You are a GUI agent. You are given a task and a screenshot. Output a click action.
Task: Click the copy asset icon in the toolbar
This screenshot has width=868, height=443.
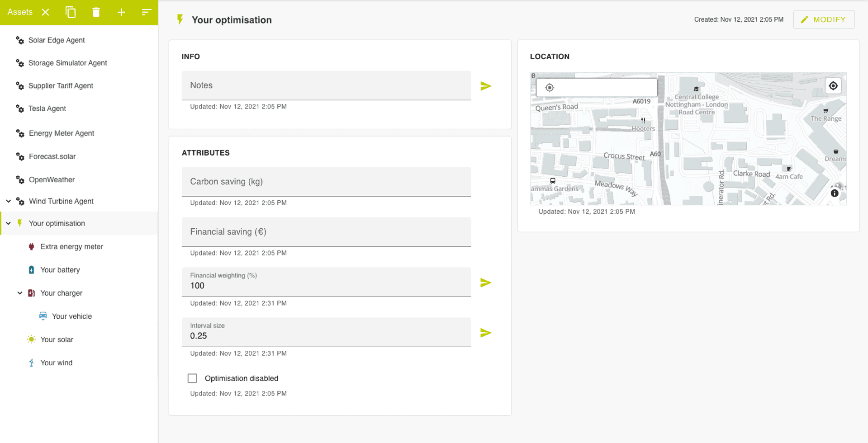pyautogui.click(x=71, y=12)
